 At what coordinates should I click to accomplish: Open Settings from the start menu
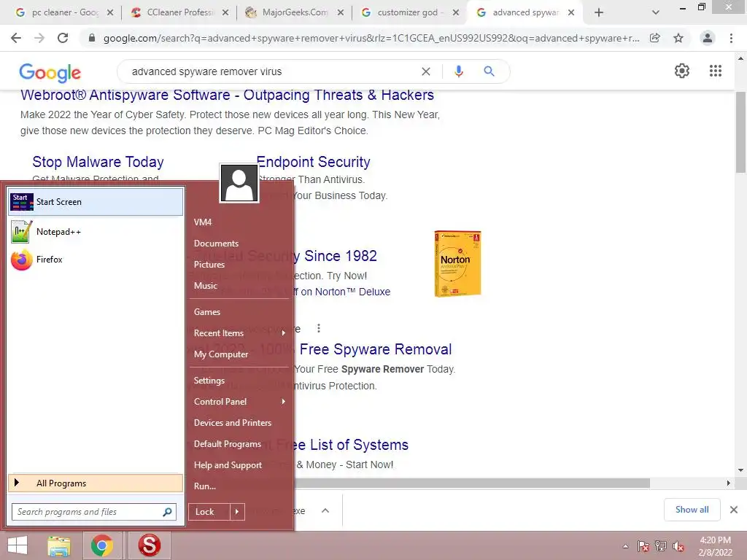coord(209,381)
